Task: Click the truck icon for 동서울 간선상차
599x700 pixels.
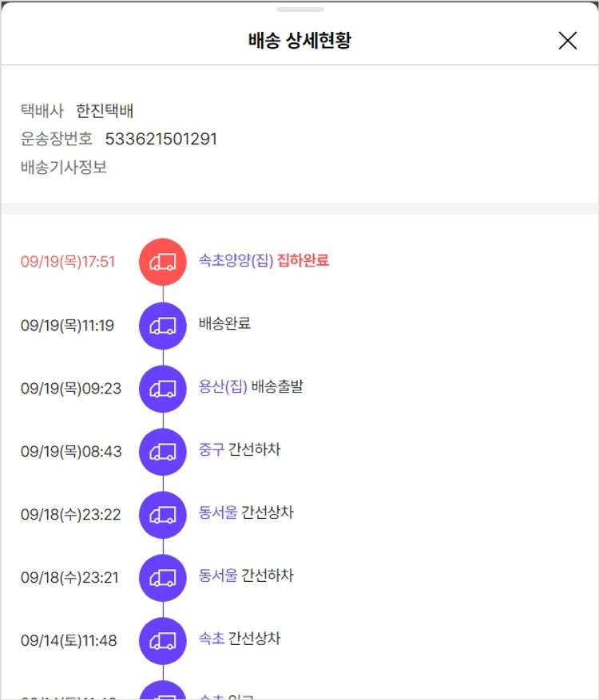Action: point(163,515)
